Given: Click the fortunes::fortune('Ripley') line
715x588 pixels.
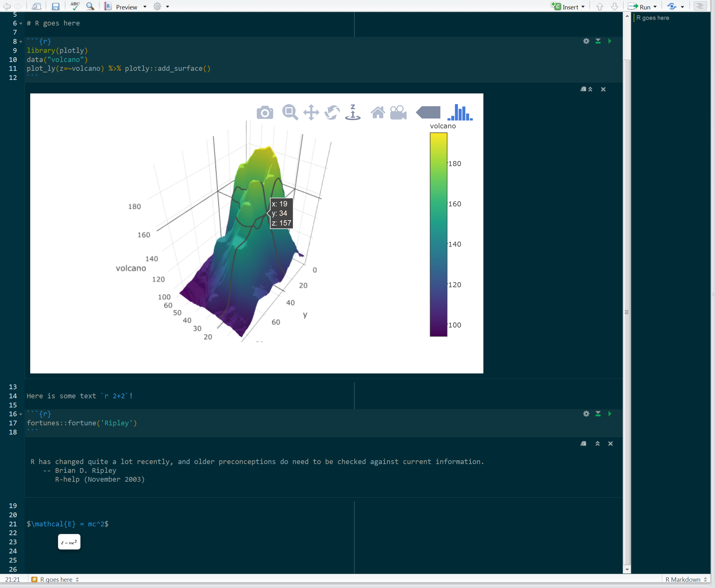Looking at the screenshot, I should click(x=82, y=423).
